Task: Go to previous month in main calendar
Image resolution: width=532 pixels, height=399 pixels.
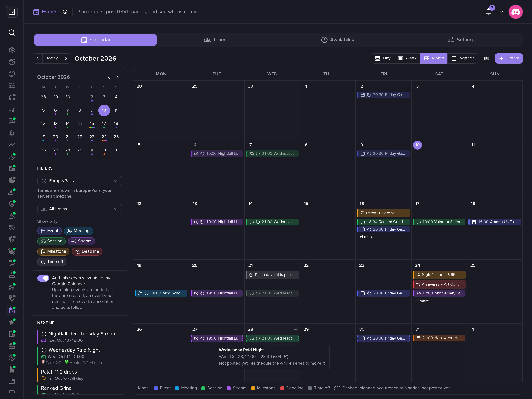Action: point(38,58)
